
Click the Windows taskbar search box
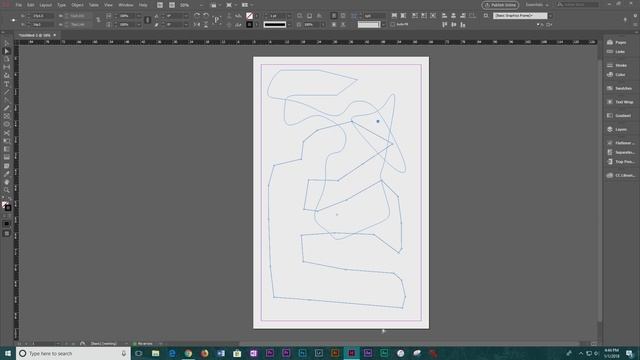[73, 353]
